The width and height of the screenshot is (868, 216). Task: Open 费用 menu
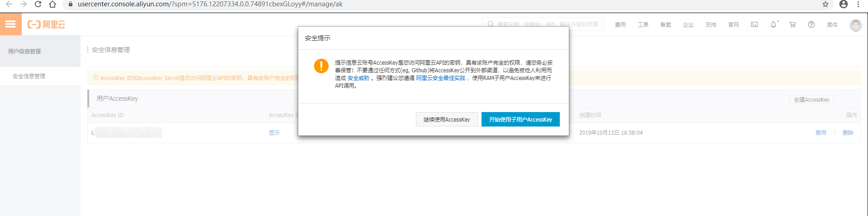pyautogui.click(x=620, y=25)
